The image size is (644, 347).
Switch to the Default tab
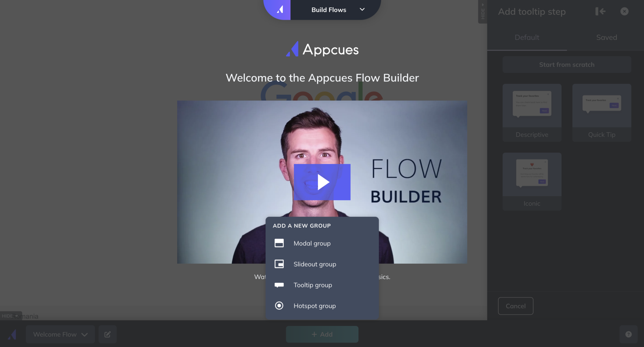pos(527,37)
